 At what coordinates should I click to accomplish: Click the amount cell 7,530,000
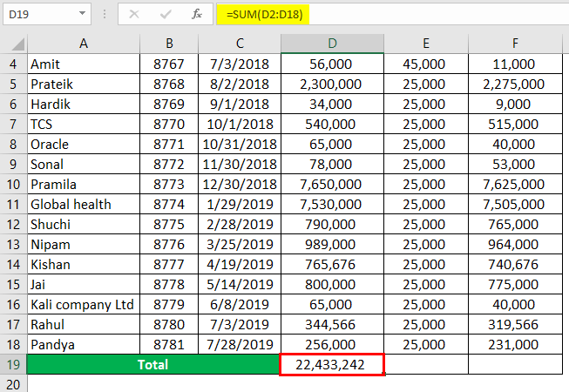[x=332, y=204]
